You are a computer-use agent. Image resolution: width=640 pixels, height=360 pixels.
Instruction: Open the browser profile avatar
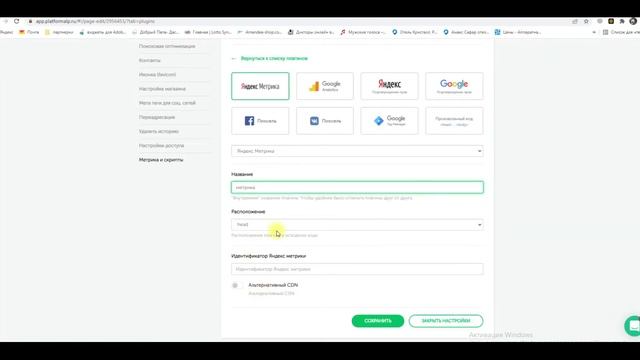point(633,21)
